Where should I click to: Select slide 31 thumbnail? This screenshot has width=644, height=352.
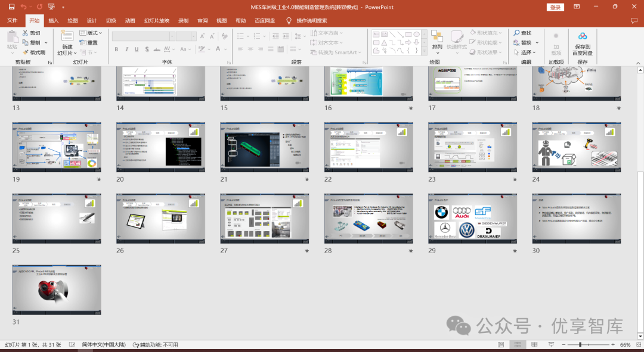pyautogui.click(x=57, y=289)
